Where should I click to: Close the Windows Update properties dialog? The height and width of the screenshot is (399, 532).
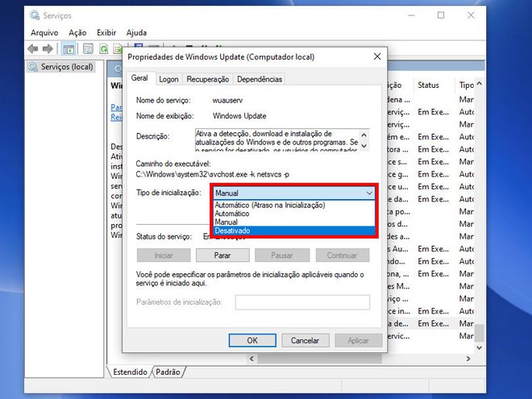[377, 56]
